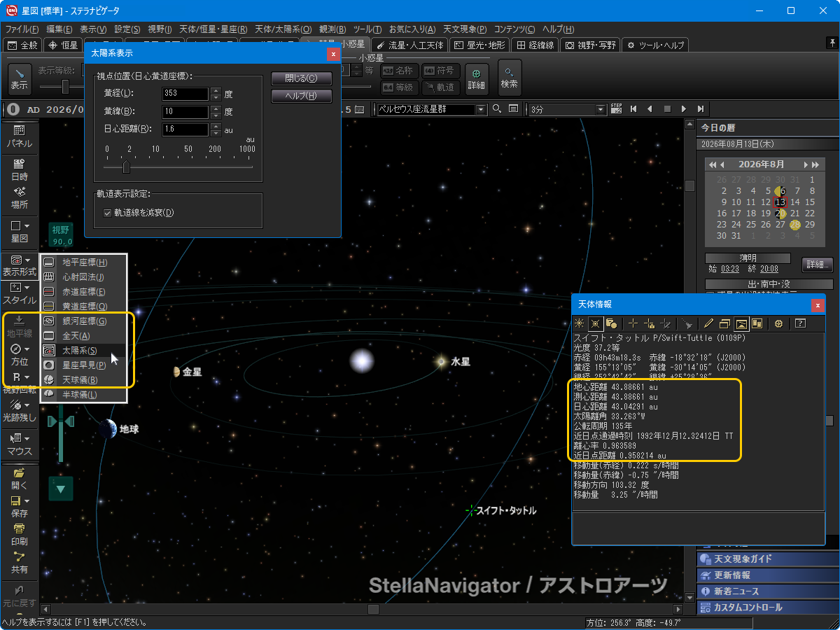Toggle the 名称 button in 小惑星 group
Image resolution: width=840 pixels, height=630 pixels.
point(400,71)
